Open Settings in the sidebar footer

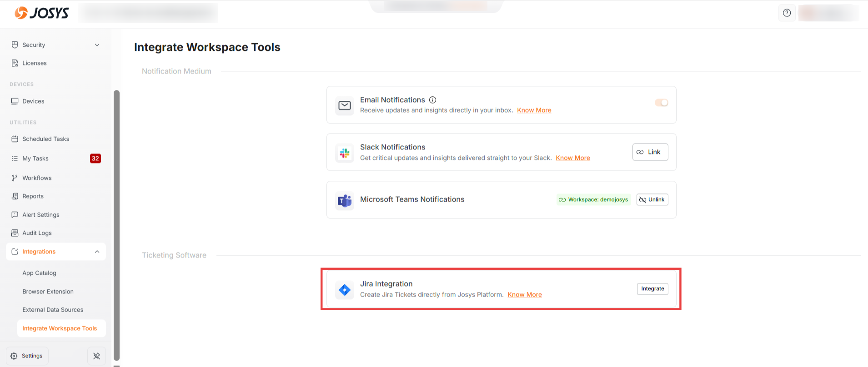pos(27,356)
